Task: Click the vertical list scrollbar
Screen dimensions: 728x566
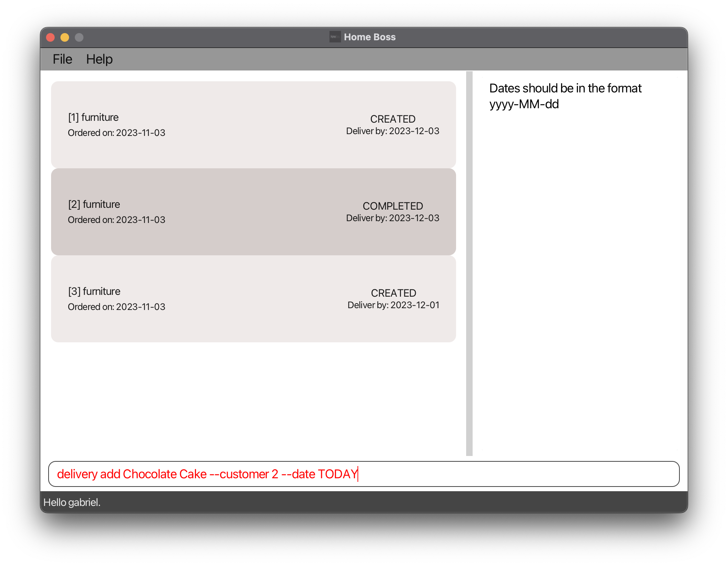Action: click(x=469, y=263)
